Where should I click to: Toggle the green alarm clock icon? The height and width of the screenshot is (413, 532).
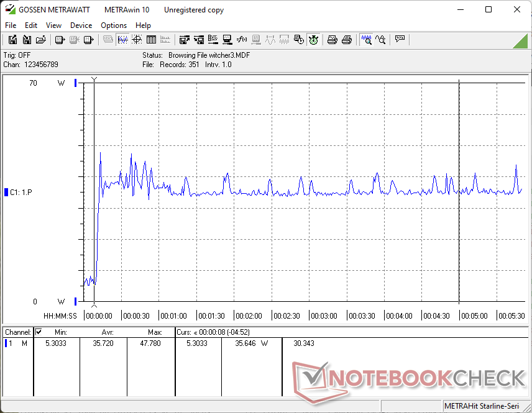click(x=313, y=40)
